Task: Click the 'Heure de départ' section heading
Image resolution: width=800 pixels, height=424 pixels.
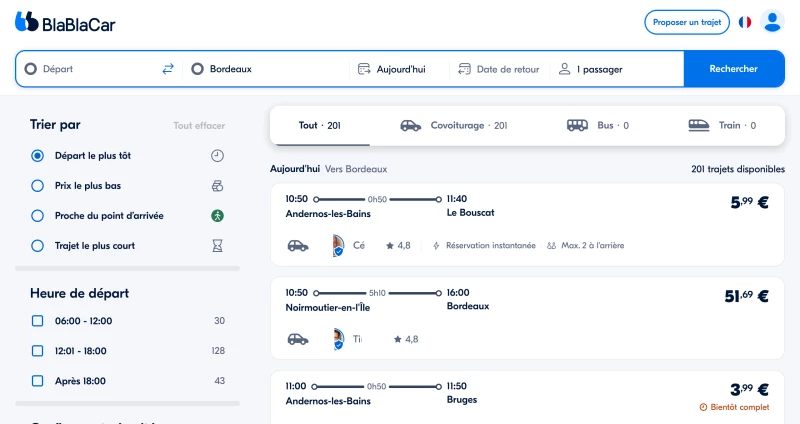Action: click(80, 293)
